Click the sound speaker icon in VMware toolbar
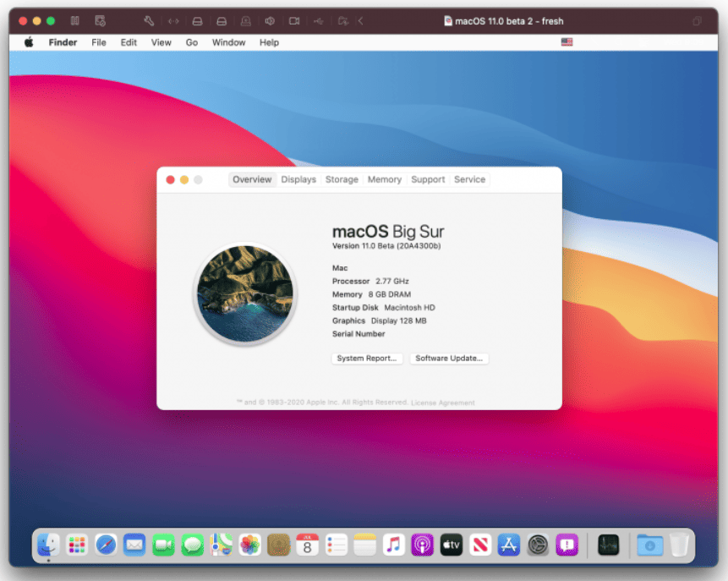 pyautogui.click(x=270, y=21)
